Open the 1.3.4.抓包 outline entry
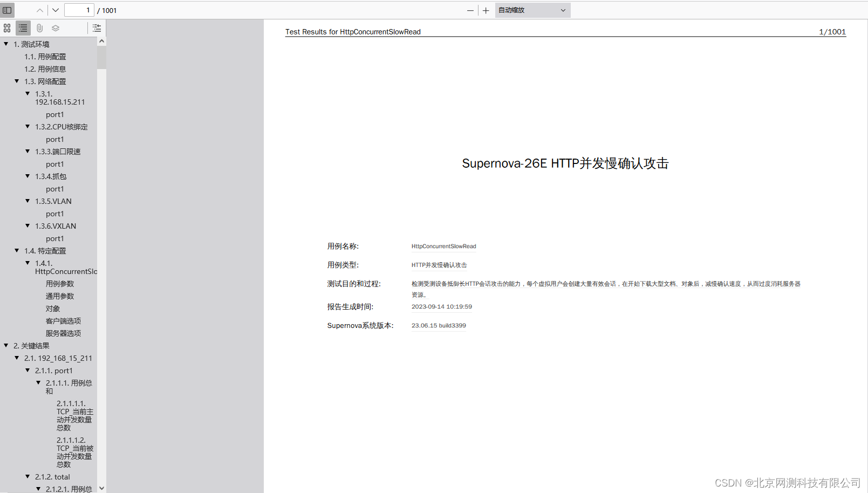The height and width of the screenshot is (493, 868). pos(51,176)
